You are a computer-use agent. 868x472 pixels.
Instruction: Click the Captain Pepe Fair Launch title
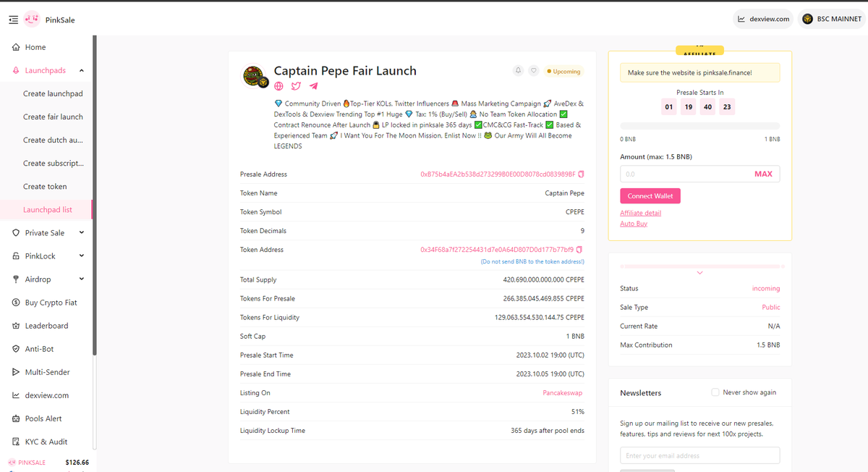(x=345, y=71)
